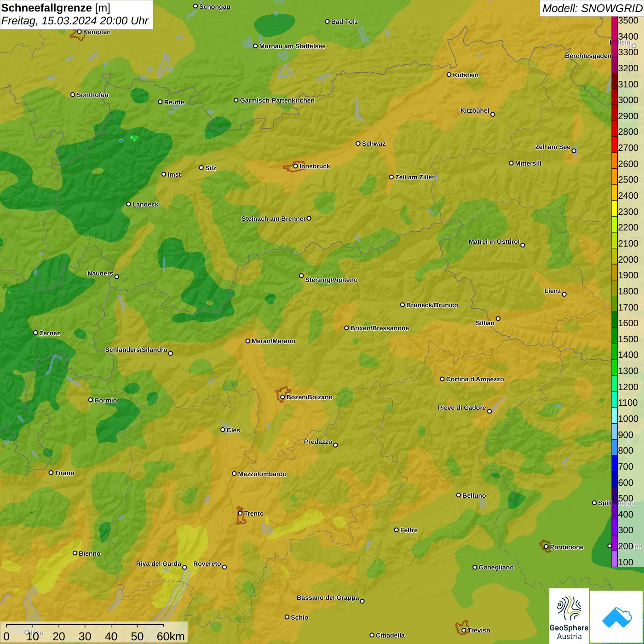Click the Reutte label

(x=174, y=102)
